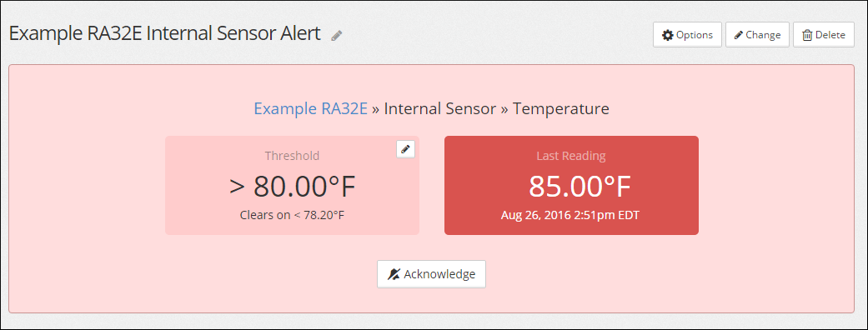
Task: Select the Example RA32E Internal Sensor Alert title
Action: coord(165,34)
